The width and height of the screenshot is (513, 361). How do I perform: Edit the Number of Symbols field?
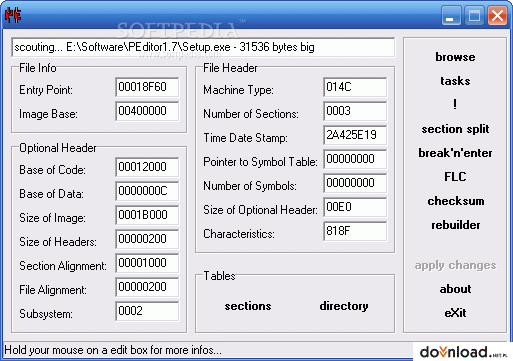[x=355, y=183]
